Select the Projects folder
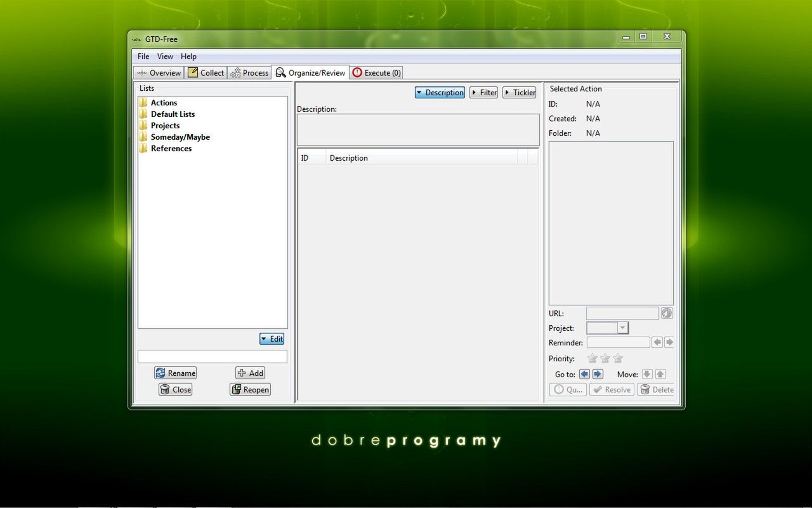The image size is (812, 508). click(x=165, y=126)
